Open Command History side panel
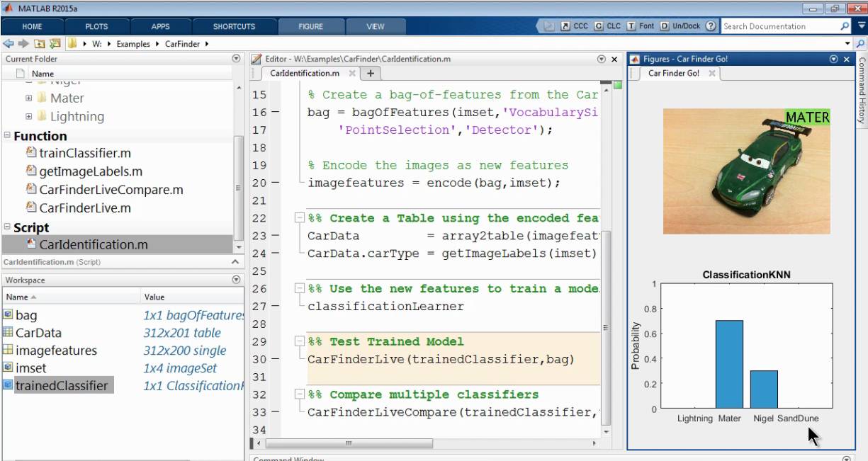The width and height of the screenshot is (868, 461). 862,91
